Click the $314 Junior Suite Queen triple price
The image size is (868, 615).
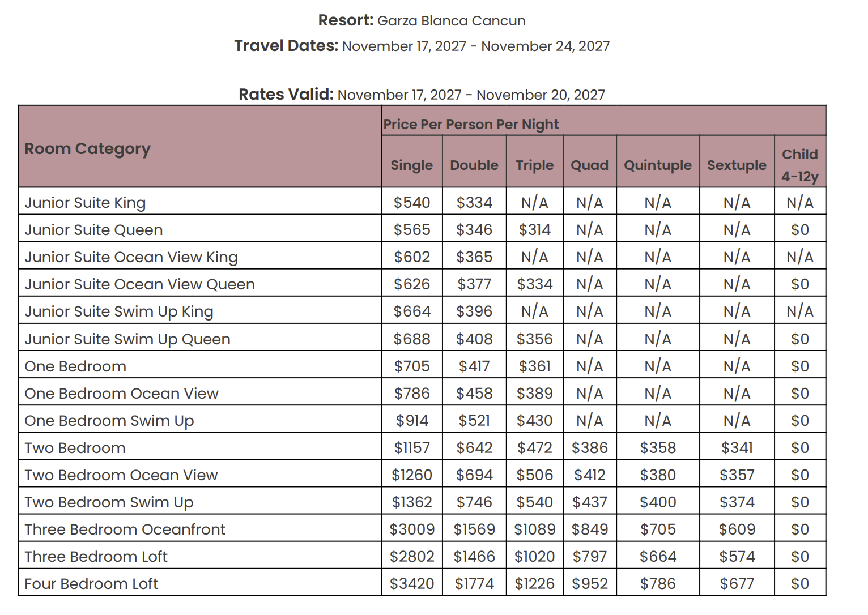coord(534,229)
